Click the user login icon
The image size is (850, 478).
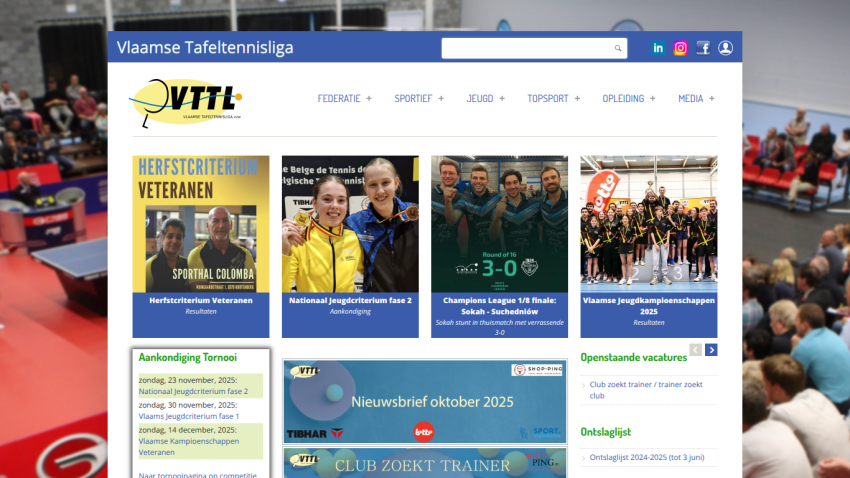point(725,48)
